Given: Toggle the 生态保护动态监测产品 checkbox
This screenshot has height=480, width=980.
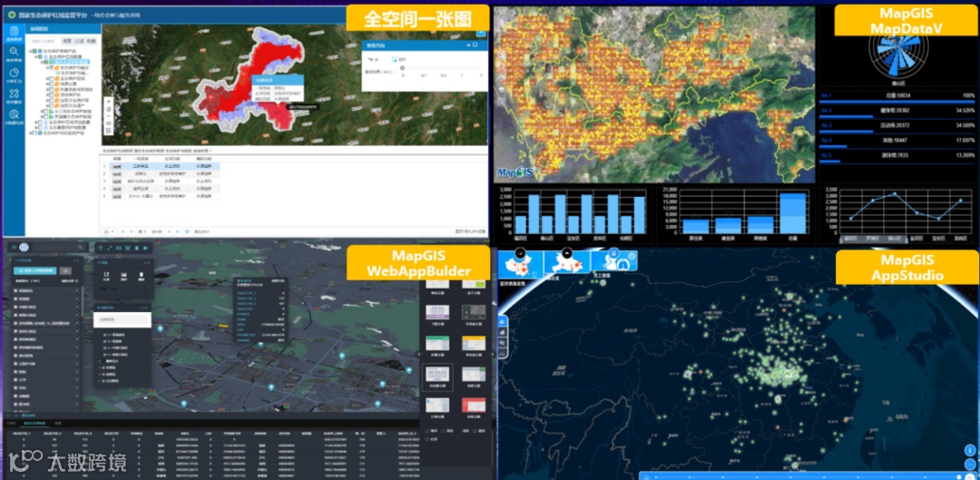Looking at the screenshot, I should (x=34, y=133).
